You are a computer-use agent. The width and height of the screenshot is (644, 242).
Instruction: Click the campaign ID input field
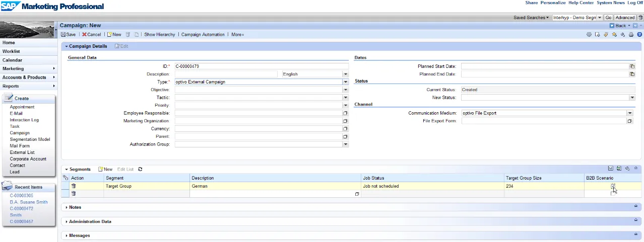click(x=262, y=66)
